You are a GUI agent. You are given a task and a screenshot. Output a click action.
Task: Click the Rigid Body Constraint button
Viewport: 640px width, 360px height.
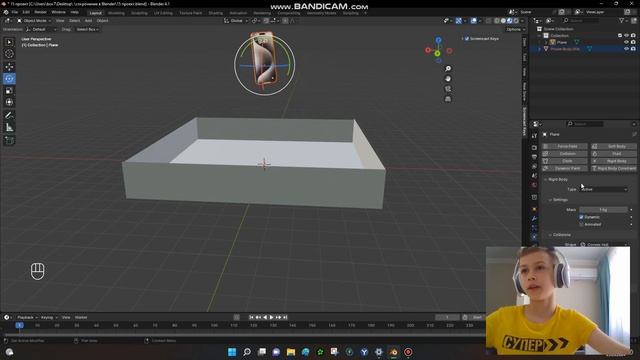pyautogui.click(x=614, y=168)
